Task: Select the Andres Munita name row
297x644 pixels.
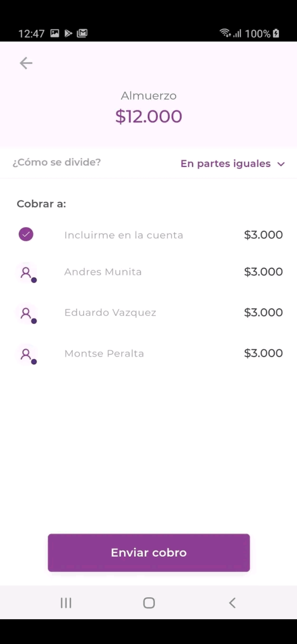Action: point(103,272)
